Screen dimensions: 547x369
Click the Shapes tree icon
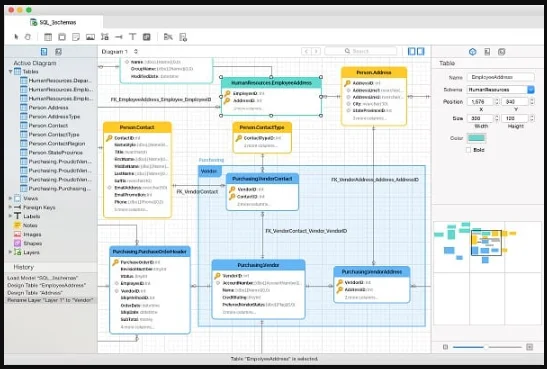click(17, 243)
